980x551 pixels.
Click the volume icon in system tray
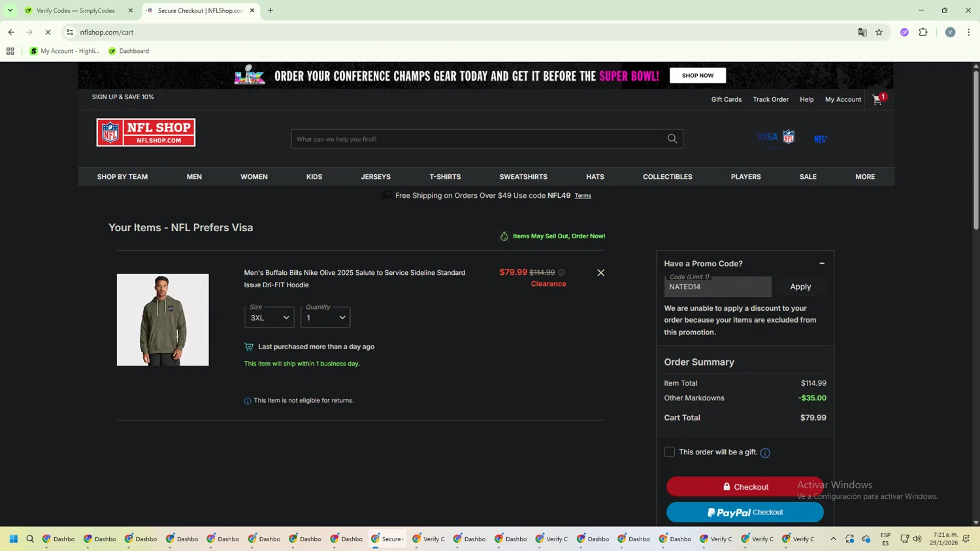pos(917,539)
